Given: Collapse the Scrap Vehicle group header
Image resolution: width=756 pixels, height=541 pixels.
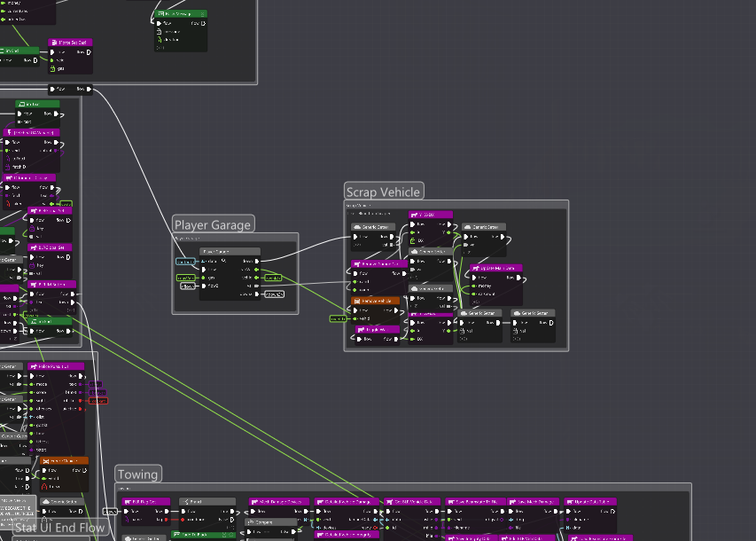Looking at the screenshot, I should coord(383,191).
